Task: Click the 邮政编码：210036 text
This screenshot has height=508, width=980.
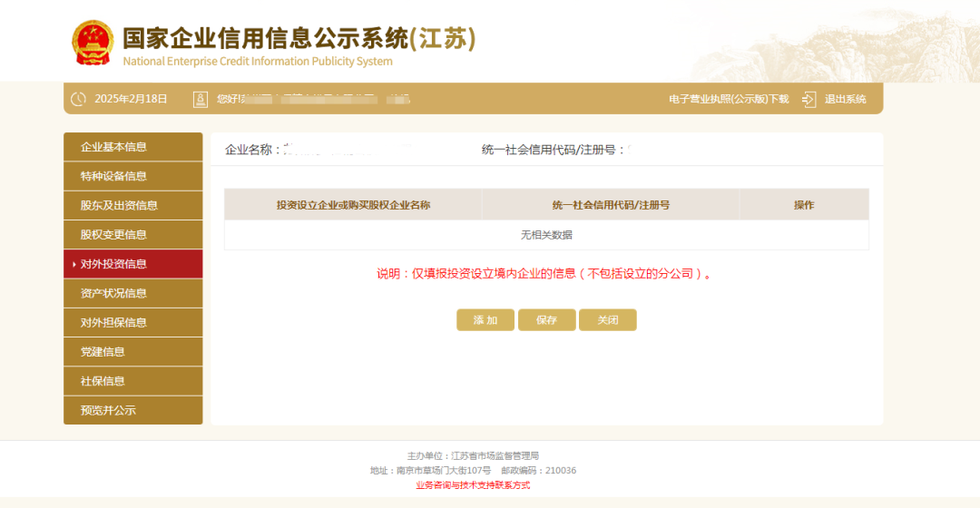Action: 539,471
